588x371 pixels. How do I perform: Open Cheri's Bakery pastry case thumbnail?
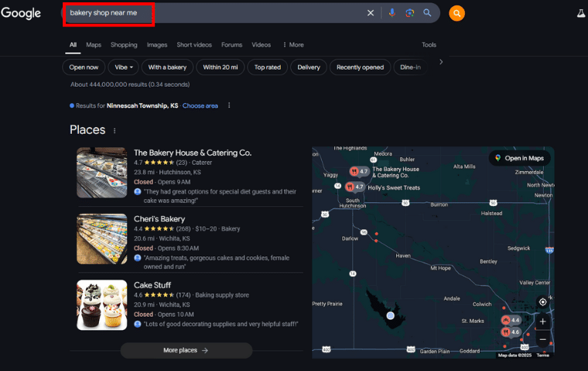[102, 239]
